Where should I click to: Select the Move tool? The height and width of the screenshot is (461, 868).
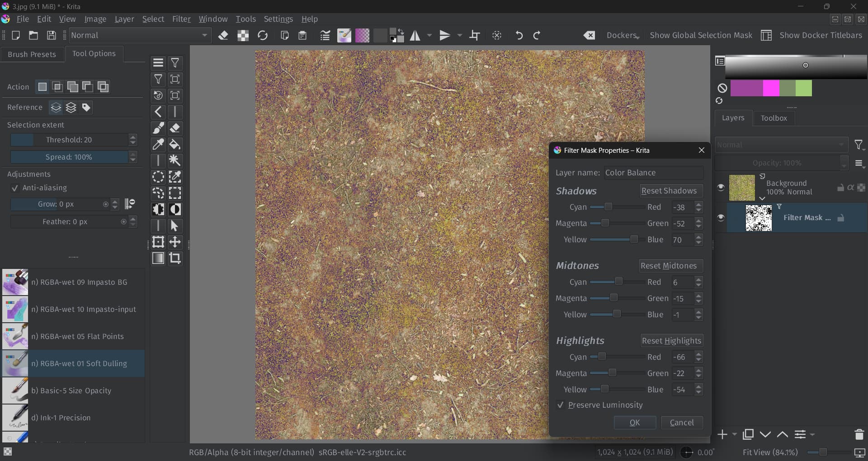(175, 242)
